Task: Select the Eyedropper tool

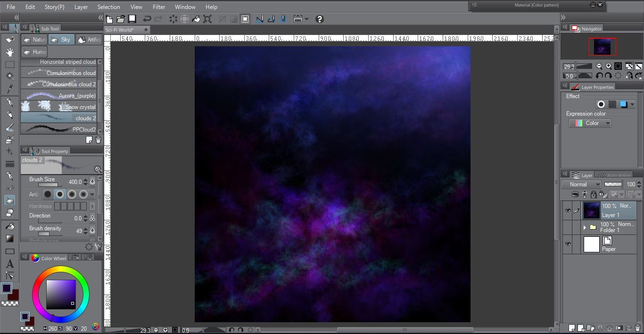Action: [x=9, y=88]
